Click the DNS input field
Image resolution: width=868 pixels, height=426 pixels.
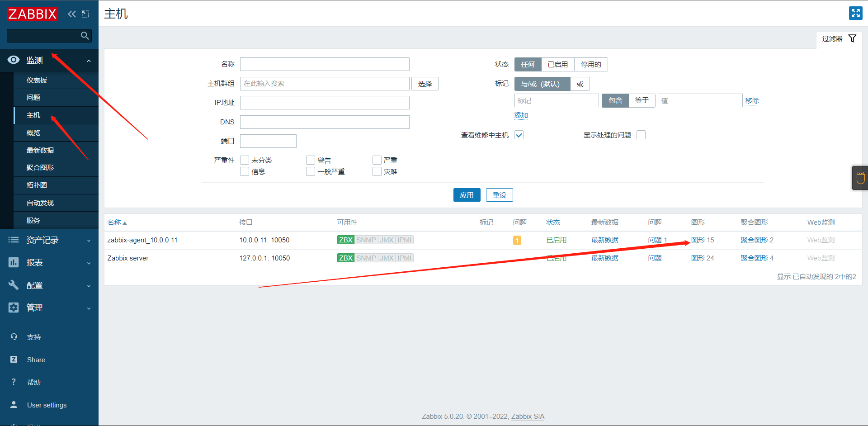pyautogui.click(x=325, y=122)
